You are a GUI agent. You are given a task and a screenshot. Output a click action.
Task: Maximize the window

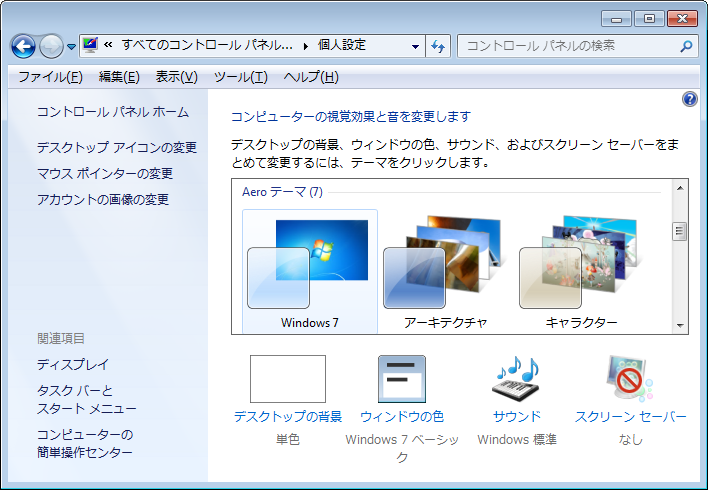(649, 19)
